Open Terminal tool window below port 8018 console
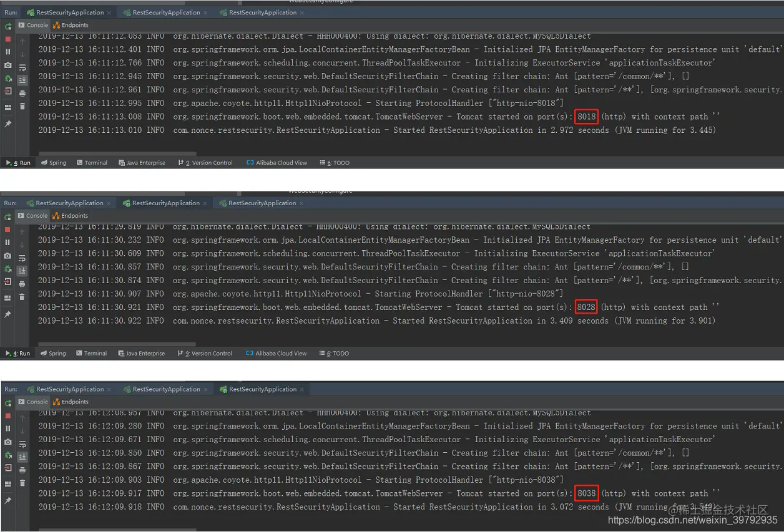 [92, 163]
